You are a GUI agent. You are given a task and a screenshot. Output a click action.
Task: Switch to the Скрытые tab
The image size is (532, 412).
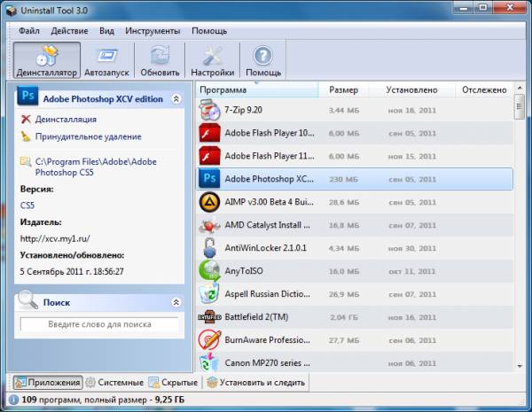pos(173,383)
